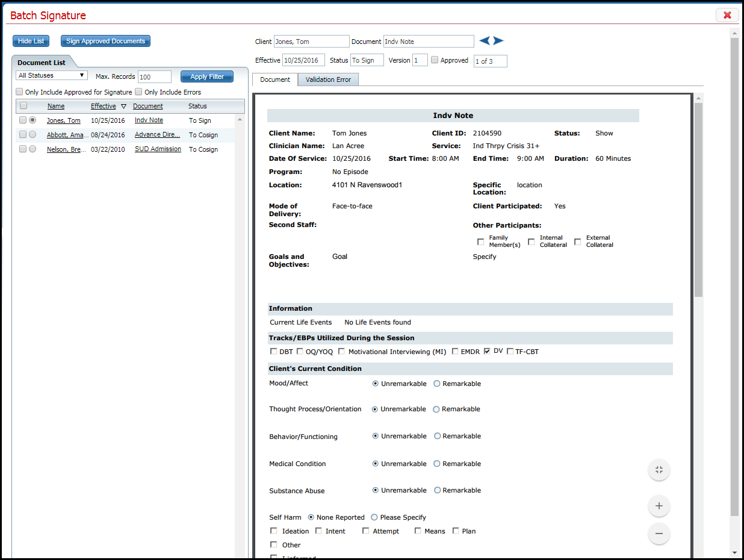This screenshot has width=744, height=560.
Task: Toggle the Approved checkbox
Action: coord(435,60)
